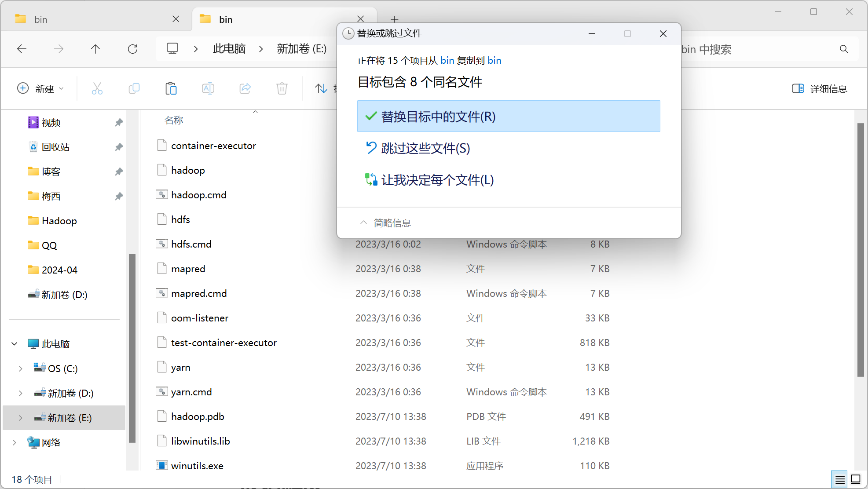Viewport: 868px width, 489px height.
Task: Navigate up one folder level
Action: click(x=95, y=49)
